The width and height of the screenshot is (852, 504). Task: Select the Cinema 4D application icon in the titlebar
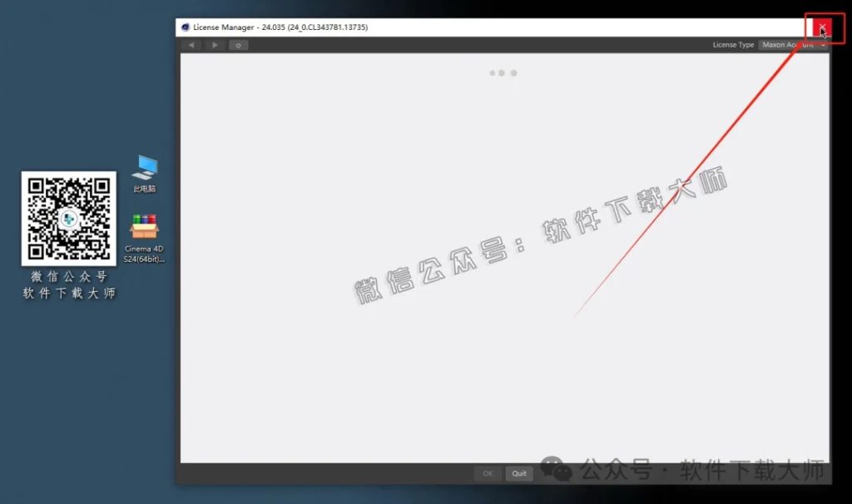pos(185,27)
